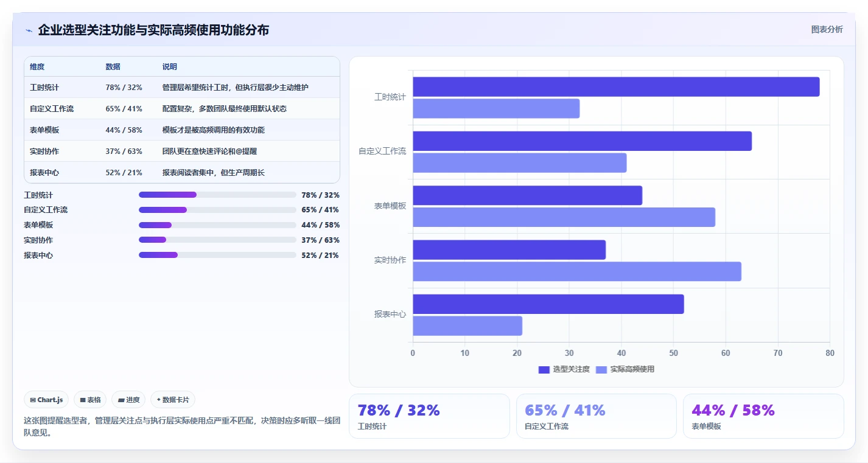Screen dimensions: 868x463
Task: Click the summary paragraph starting 这张图提醒选型者
Action: [182, 426]
